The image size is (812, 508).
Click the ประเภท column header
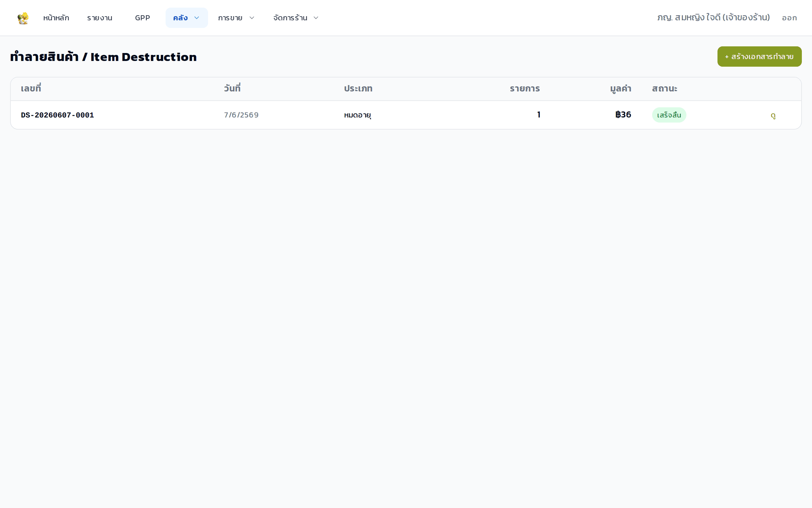[x=358, y=88]
